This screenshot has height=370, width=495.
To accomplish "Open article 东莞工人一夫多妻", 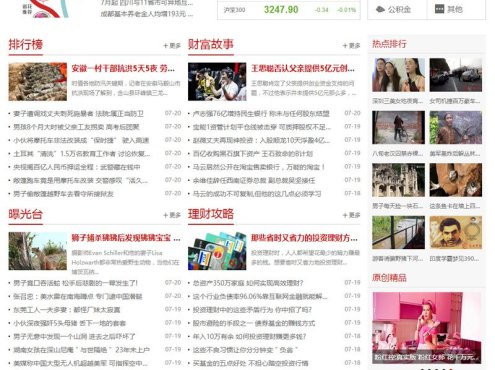I will coord(67,310).
